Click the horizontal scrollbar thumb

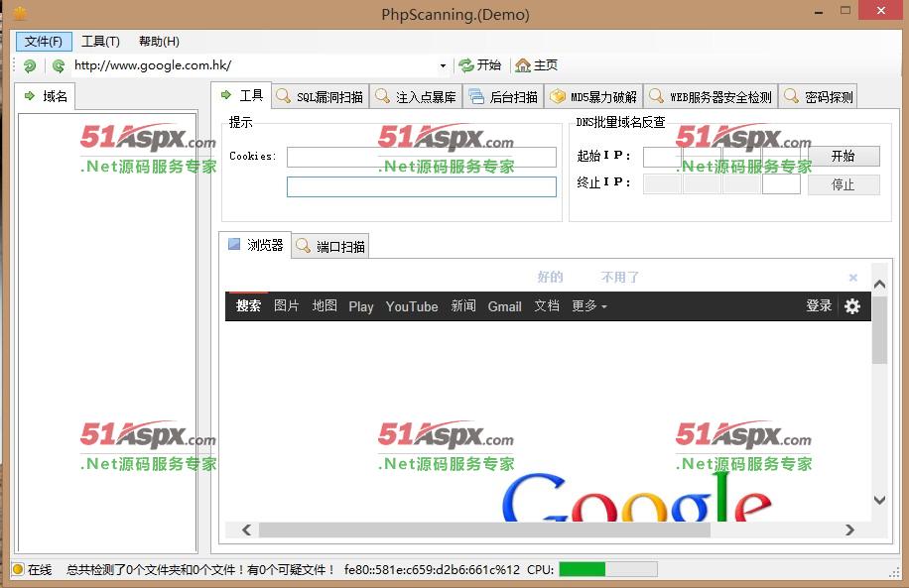484,529
